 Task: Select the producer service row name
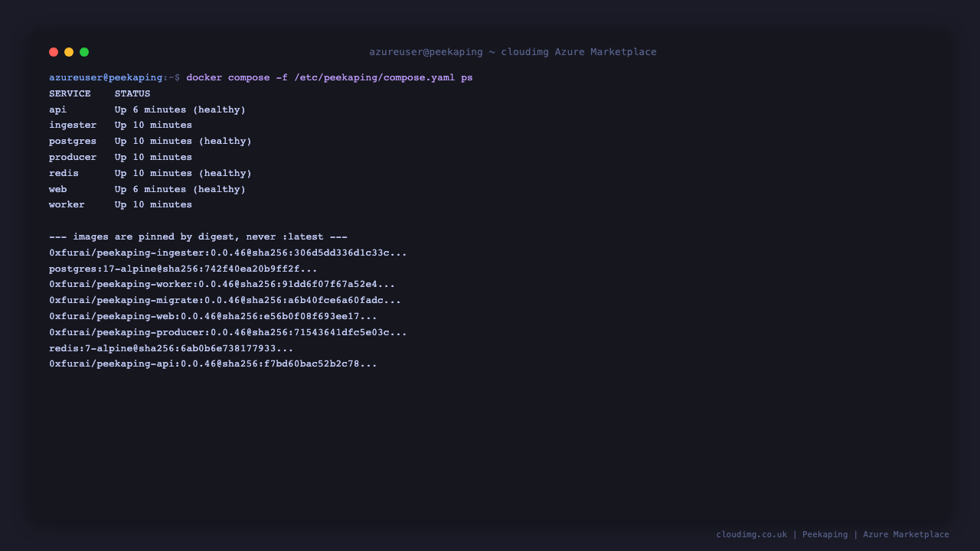[73, 157]
